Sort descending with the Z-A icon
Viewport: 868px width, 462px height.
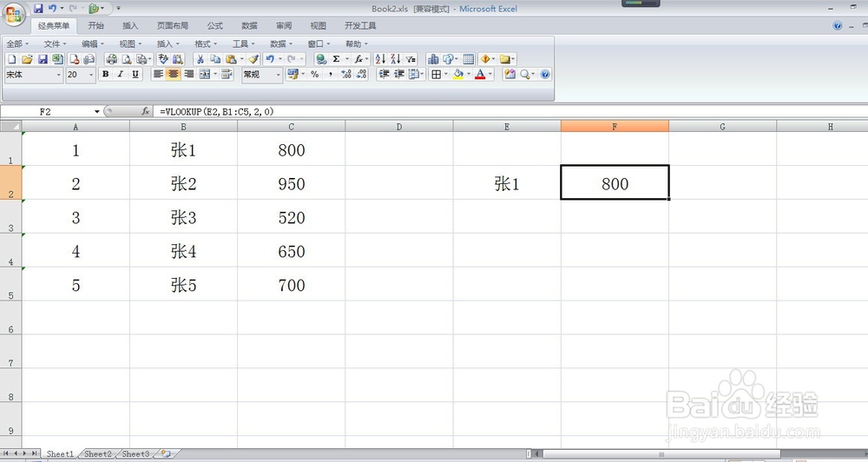(x=395, y=59)
